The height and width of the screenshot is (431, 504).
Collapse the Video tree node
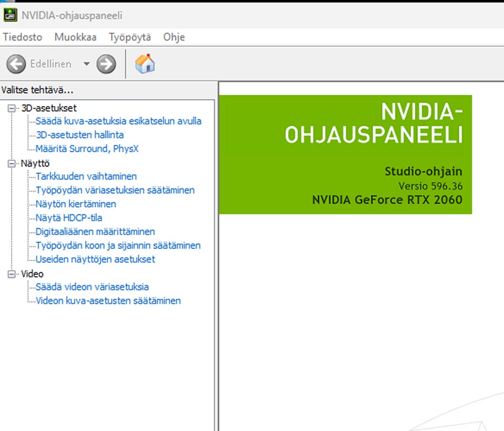point(12,274)
